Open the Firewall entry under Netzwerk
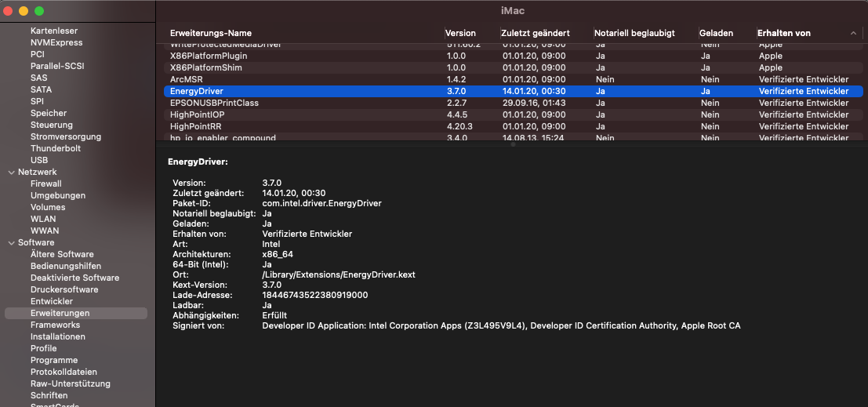Screen dimensions: 868x407 (46, 184)
